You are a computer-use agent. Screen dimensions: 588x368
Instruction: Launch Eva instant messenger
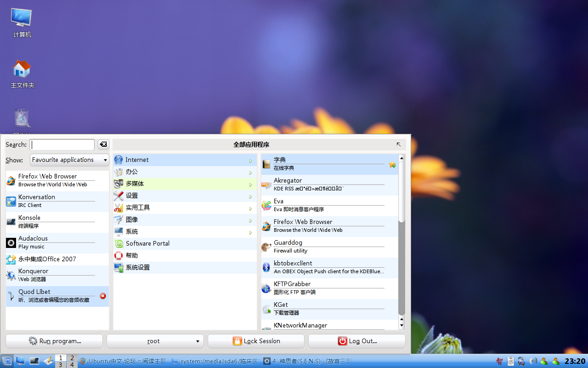click(x=329, y=206)
